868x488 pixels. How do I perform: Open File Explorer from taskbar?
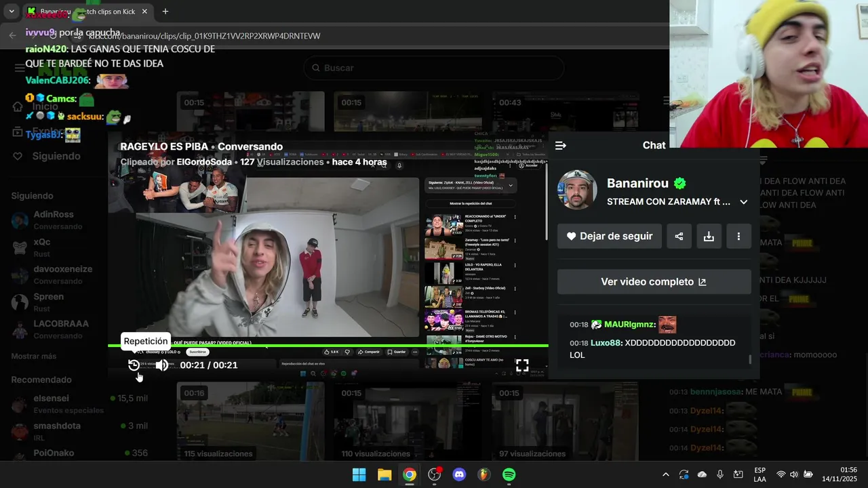[x=384, y=475]
